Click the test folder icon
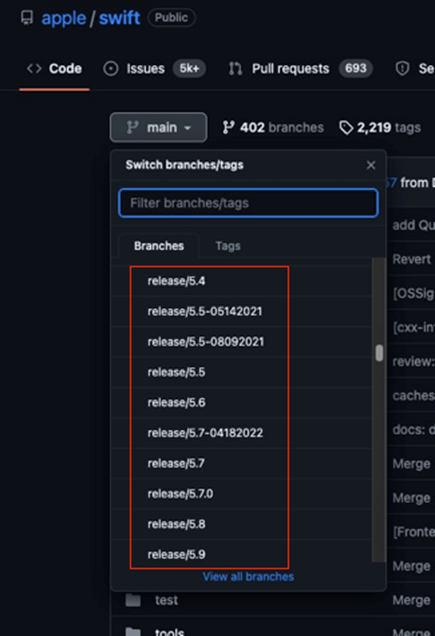This screenshot has height=636, width=435. click(x=133, y=600)
